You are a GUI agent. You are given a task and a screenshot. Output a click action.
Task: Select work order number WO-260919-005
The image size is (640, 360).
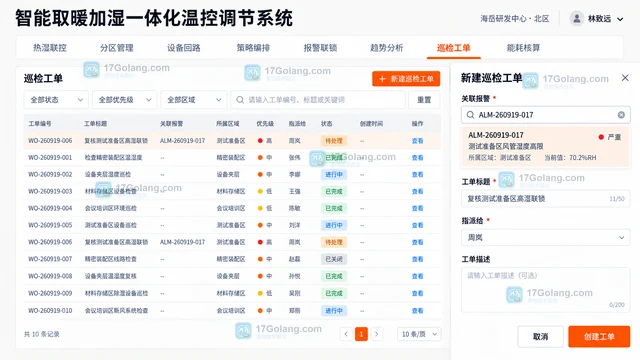pos(50,225)
